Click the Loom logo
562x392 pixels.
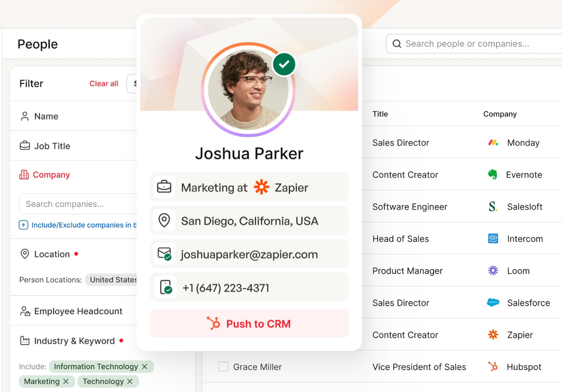coord(493,271)
